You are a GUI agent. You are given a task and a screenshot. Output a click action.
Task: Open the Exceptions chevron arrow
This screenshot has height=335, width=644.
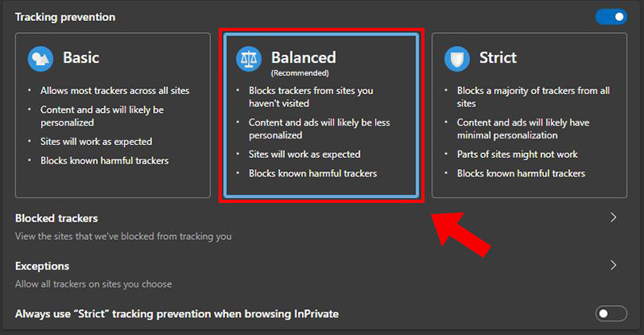coord(613,265)
